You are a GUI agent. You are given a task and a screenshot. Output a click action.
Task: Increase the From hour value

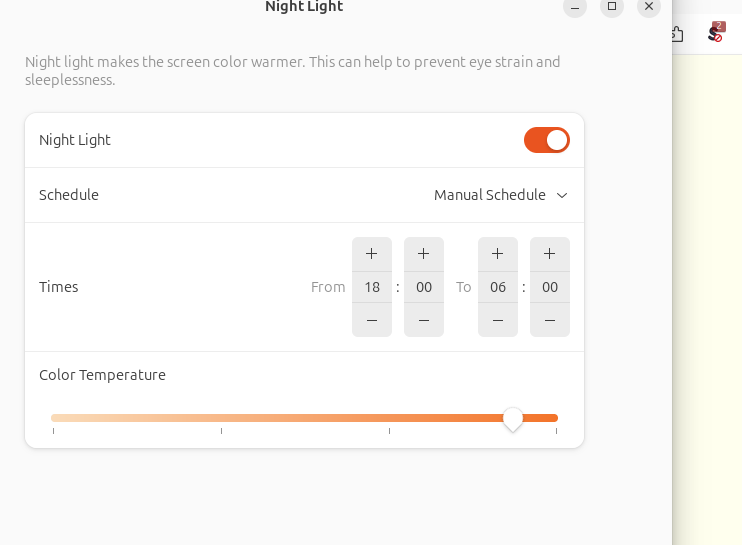[372, 254]
